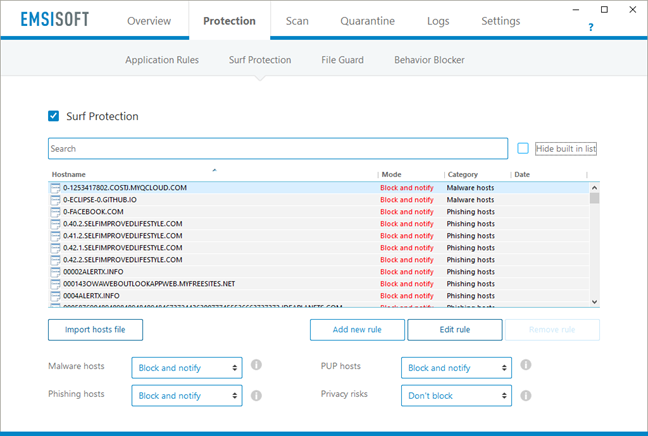648x436 pixels.
Task: Show info for Phishing hosts setting
Action: tap(256, 395)
